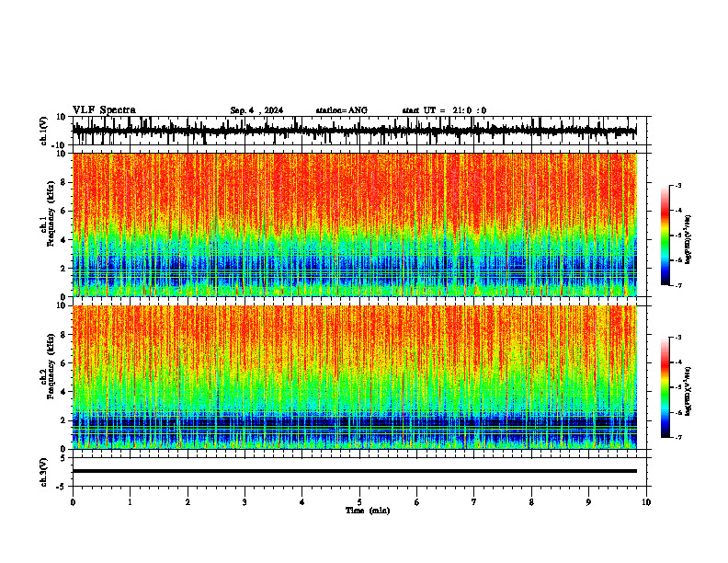728x563 pixels.
Task: Click the "start UT = 21:0 :0" label
Action: point(444,110)
